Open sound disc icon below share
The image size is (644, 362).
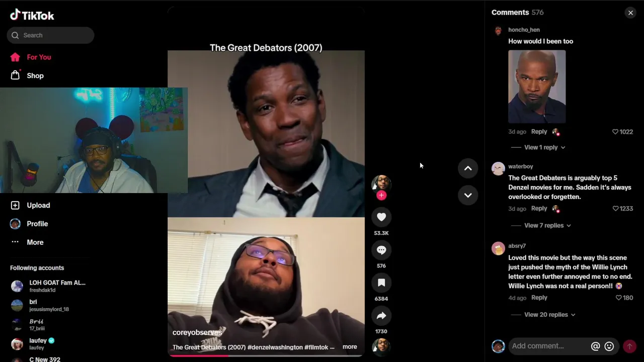[381, 346]
